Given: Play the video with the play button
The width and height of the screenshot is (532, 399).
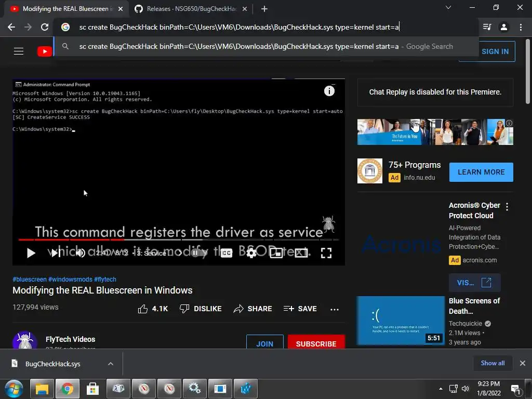Looking at the screenshot, I should pyautogui.click(x=31, y=253).
